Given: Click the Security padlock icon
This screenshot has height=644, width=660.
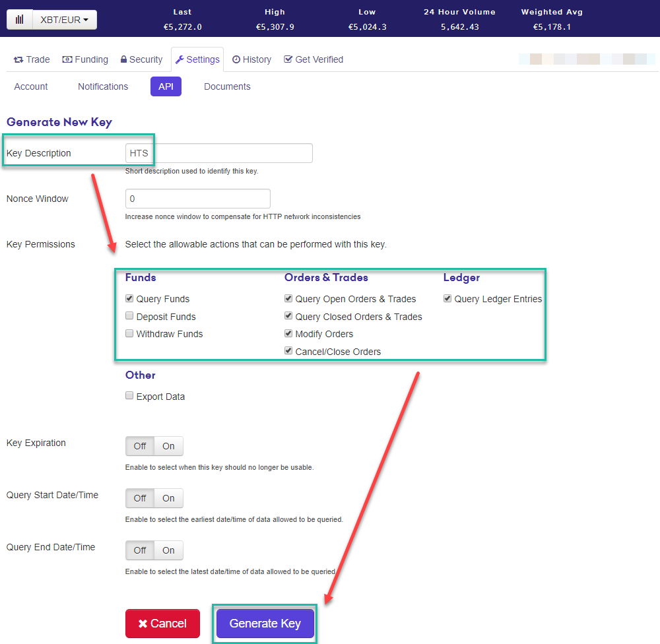Looking at the screenshot, I should [x=122, y=59].
